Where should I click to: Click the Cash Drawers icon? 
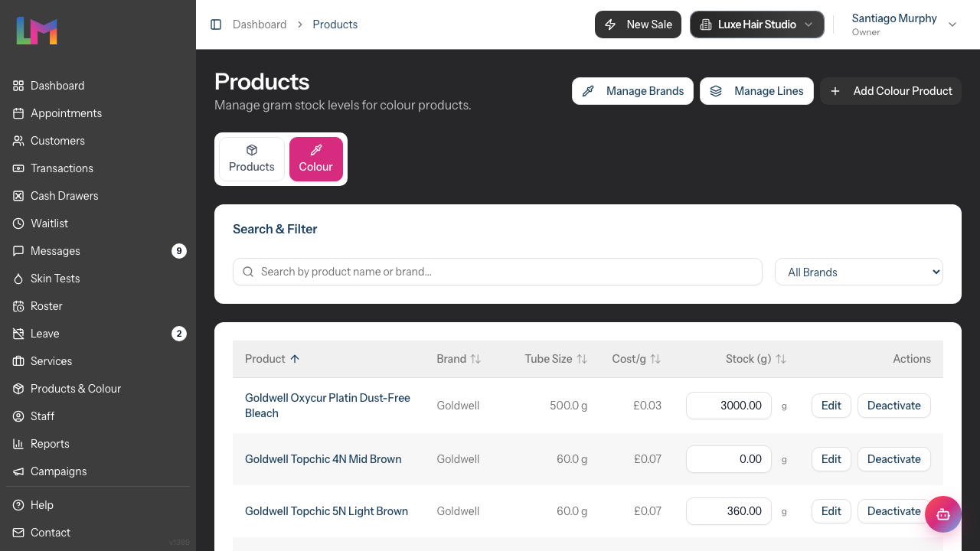coord(18,196)
